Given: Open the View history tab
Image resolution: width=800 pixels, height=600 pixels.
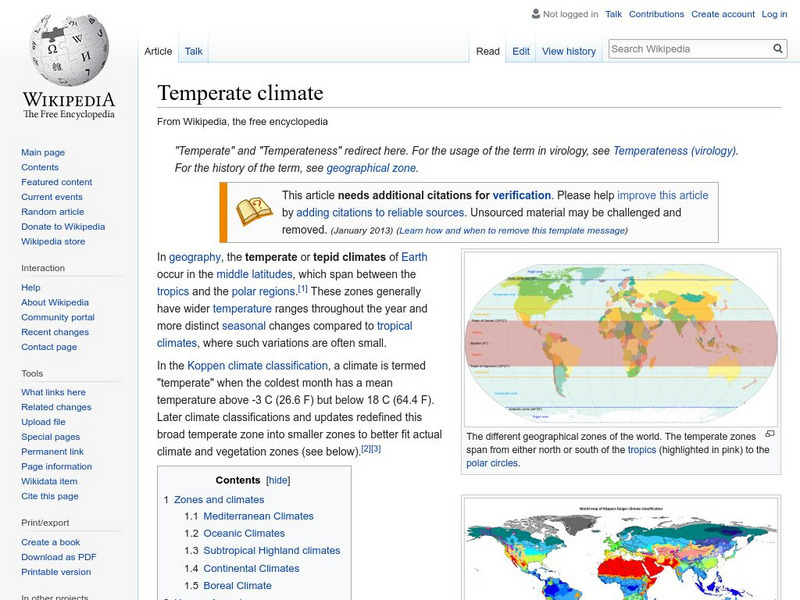Looking at the screenshot, I should pyautogui.click(x=569, y=50).
